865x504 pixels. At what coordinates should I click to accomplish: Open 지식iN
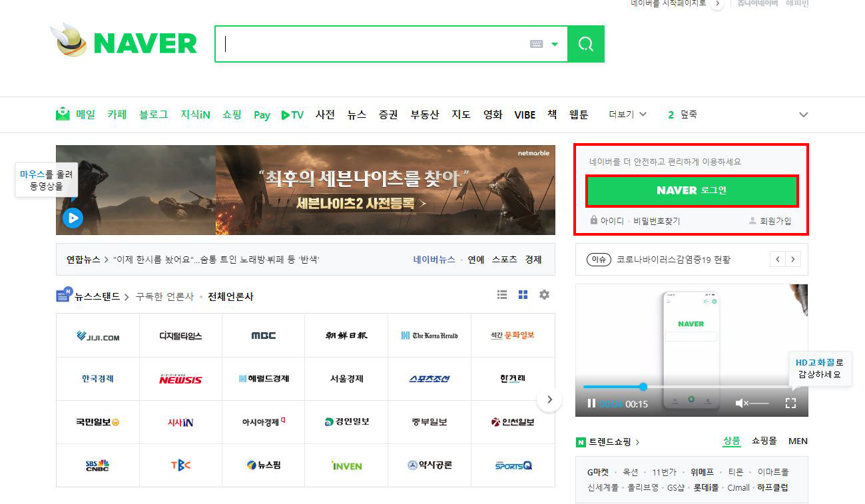[195, 115]
